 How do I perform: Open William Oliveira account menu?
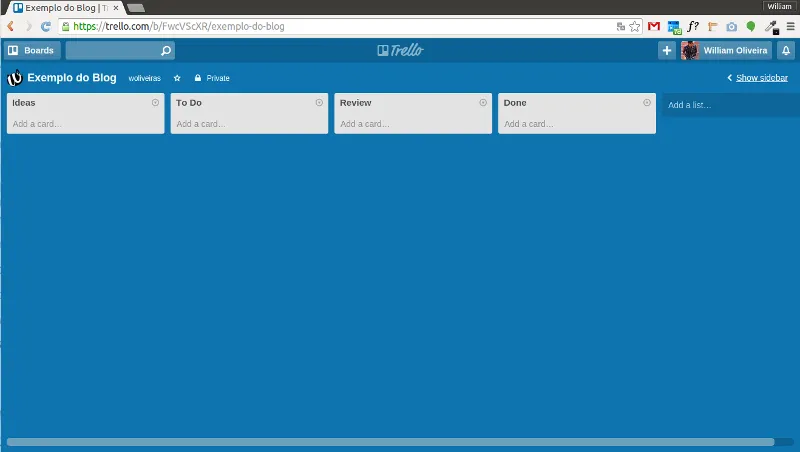[x=727, y=50]
